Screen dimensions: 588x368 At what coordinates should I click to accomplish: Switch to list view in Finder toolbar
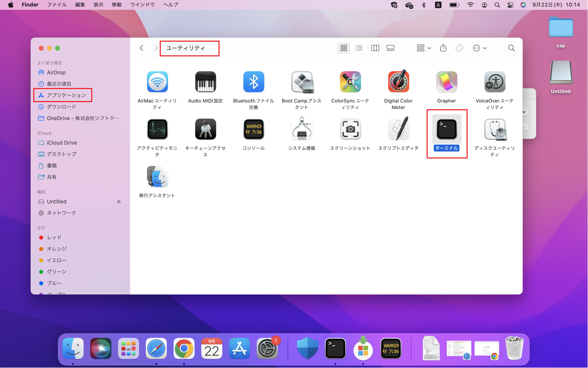tap(359, 48)
